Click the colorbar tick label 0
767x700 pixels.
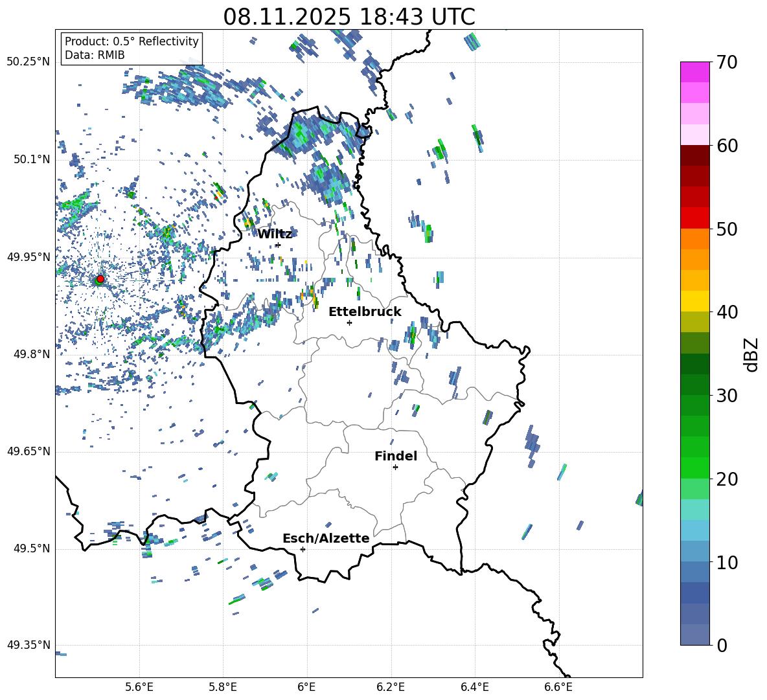[722, 646]
